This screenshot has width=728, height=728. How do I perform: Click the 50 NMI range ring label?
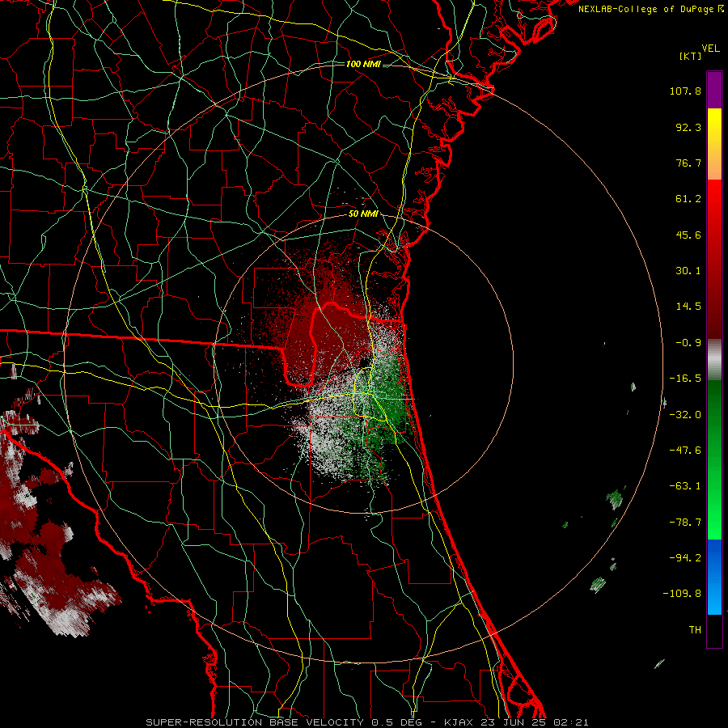pos(363,214)
